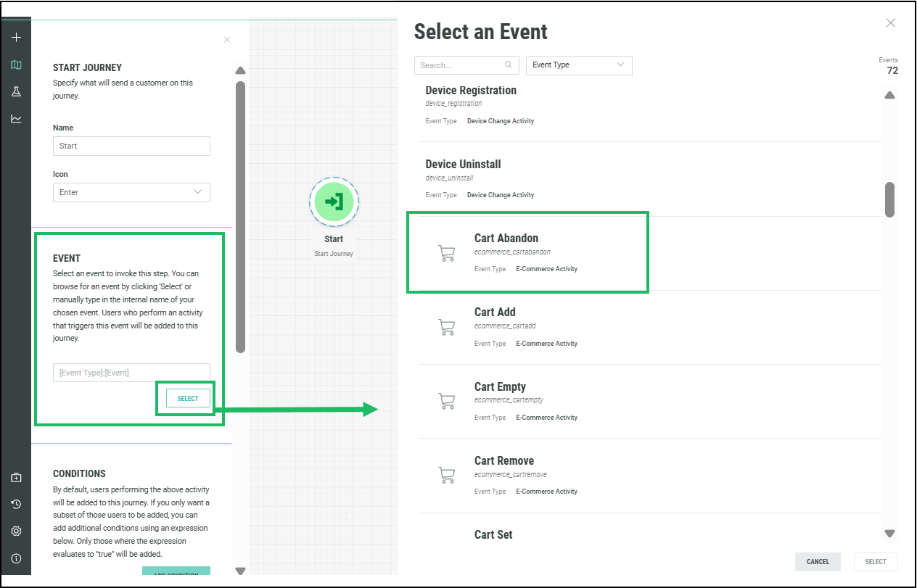
Task: Click the info circle icon in sidebar
Action: [16, 558]
